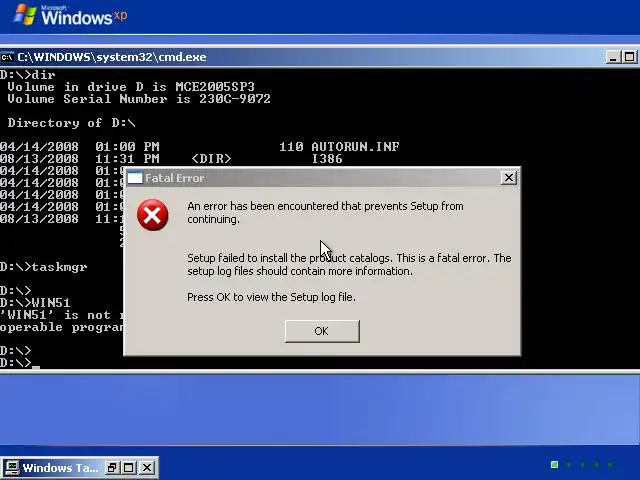Restore the minimized Windows Ta... window
Viewport: 640px width, 480px height.
(x=111, y=468)
